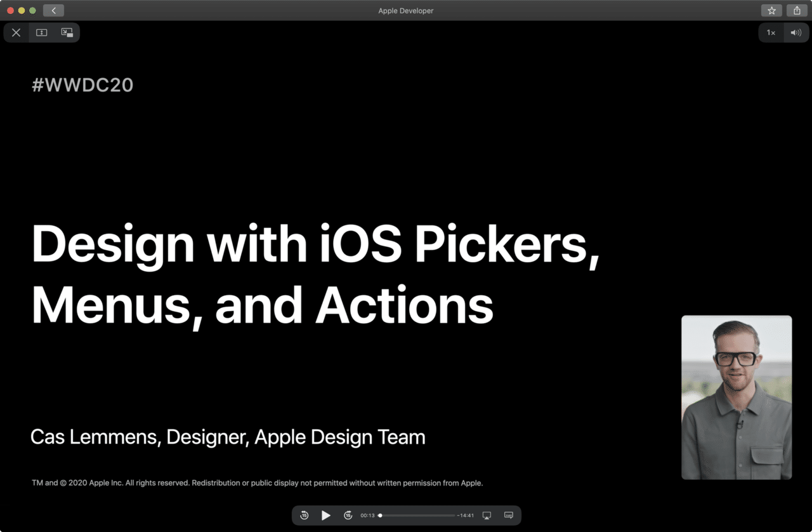Click the copyright notice text
The width and height of the screenshot is (812, 532).
[258, 483]
